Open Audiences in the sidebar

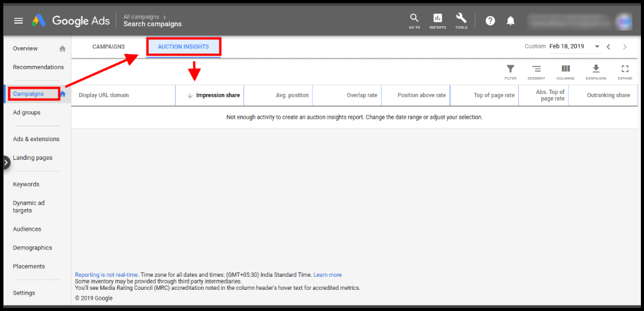click(27, 229)
